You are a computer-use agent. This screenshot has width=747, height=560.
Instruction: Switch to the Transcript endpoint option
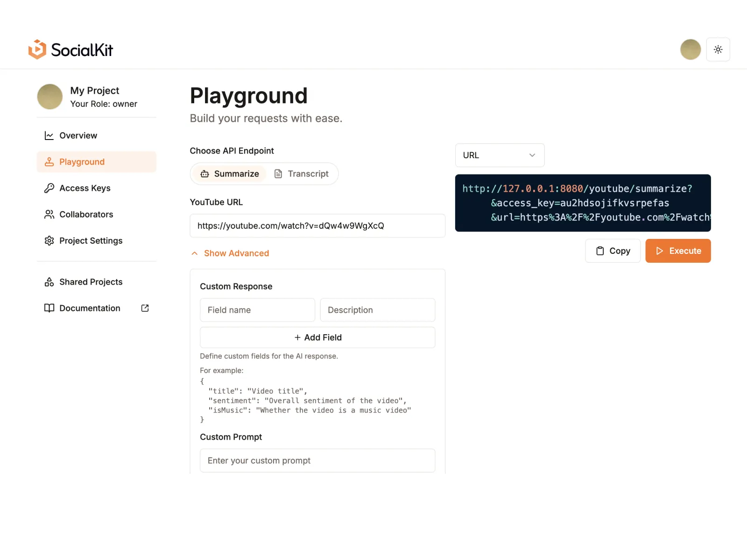click(302, 174)
